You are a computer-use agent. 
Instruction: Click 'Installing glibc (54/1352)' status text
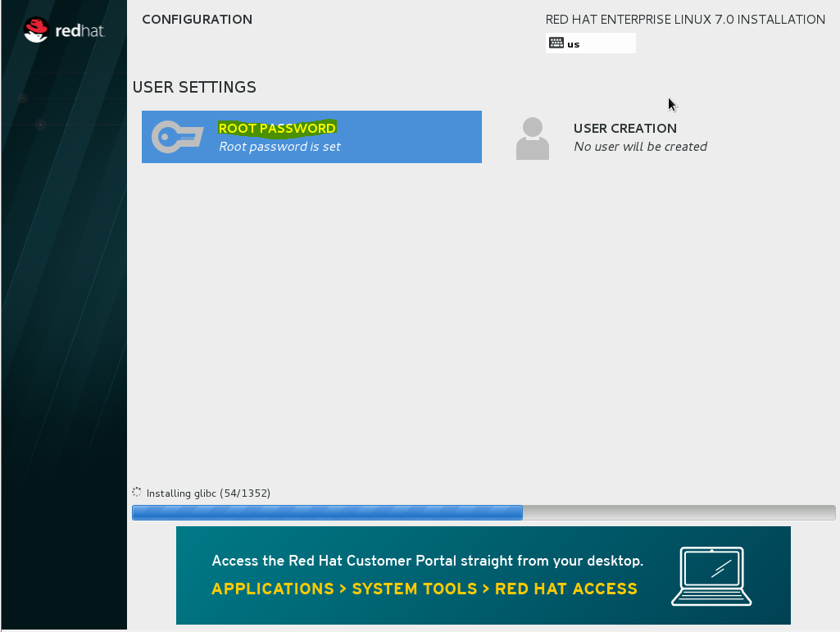point(208,493)
